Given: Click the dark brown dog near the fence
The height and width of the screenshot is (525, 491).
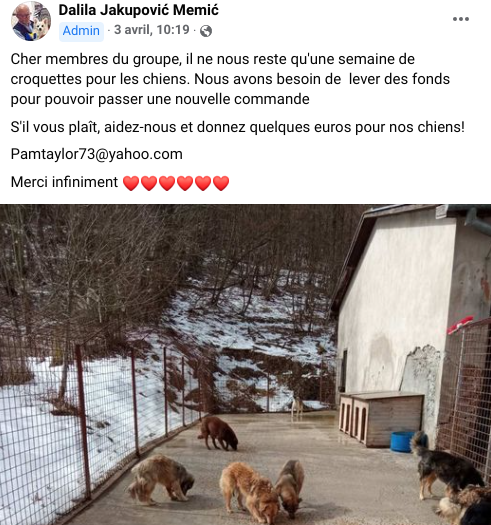Looking at the screenshot, I should coord(218,433).
